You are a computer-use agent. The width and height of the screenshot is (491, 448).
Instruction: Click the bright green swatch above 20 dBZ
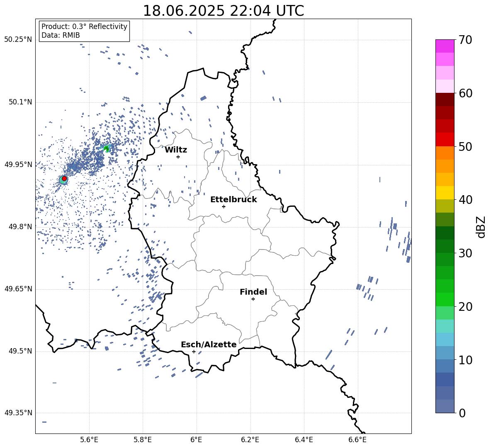point(445,299)
